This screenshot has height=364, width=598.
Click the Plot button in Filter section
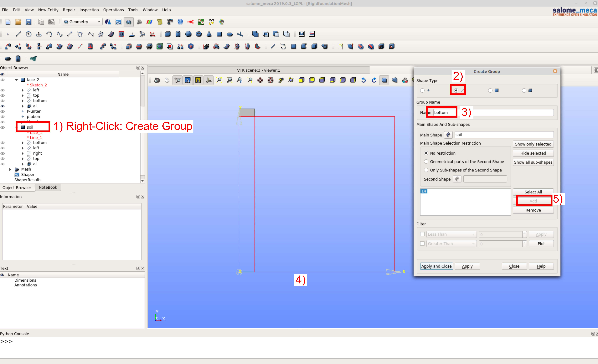[x=541, y=244]
